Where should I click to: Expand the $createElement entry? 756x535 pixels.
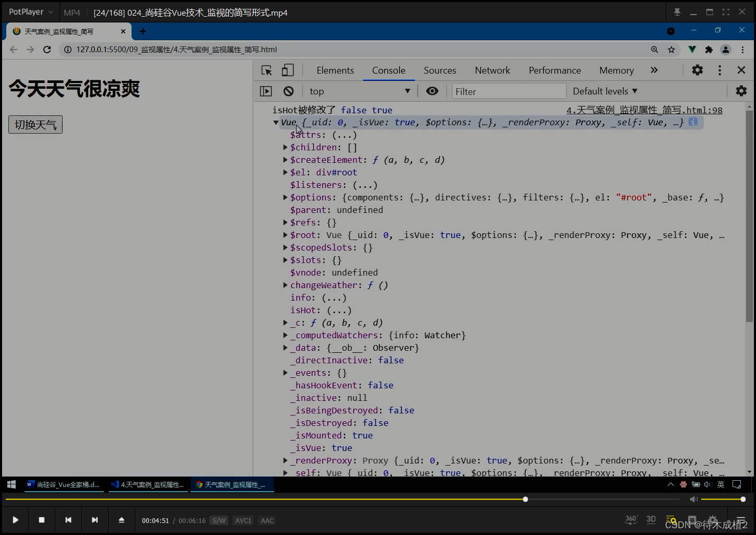pos(286,160)
